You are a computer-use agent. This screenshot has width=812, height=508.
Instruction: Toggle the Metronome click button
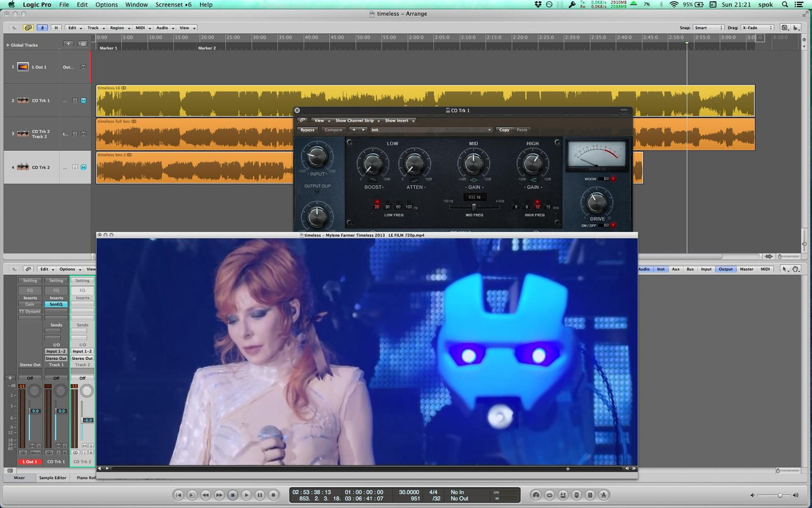(604, 495)
